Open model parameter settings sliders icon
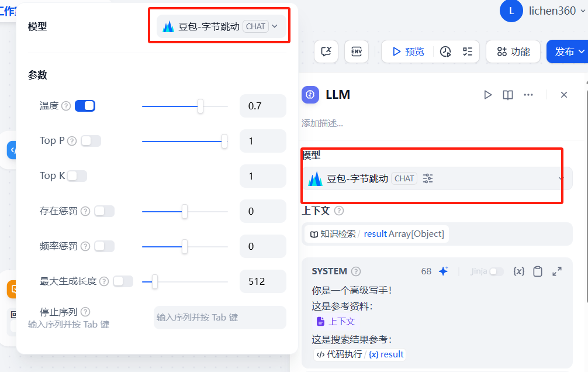This screenshot has height=372, width=588. coord(427,178)
